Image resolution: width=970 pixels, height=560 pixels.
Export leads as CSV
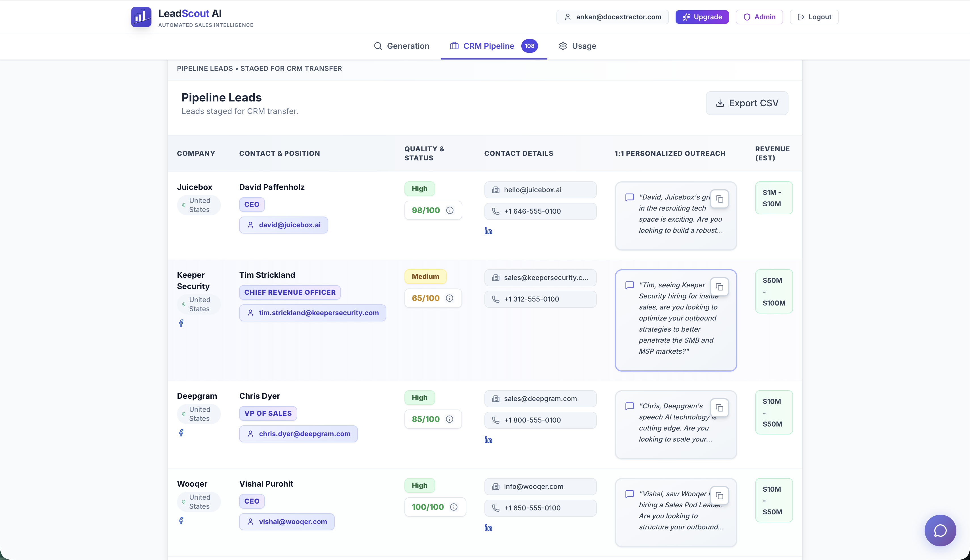pyautogui.click(x=747, y=103)
